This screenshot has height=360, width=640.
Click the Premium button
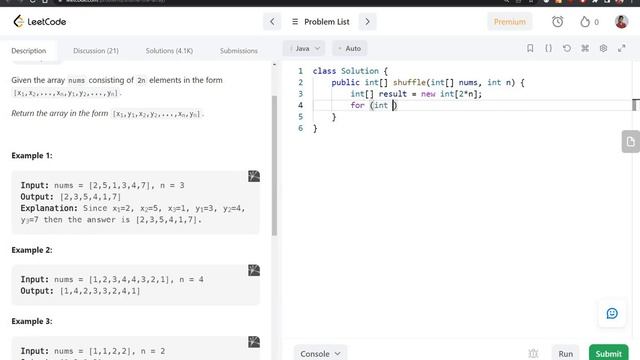pos(509,22)
